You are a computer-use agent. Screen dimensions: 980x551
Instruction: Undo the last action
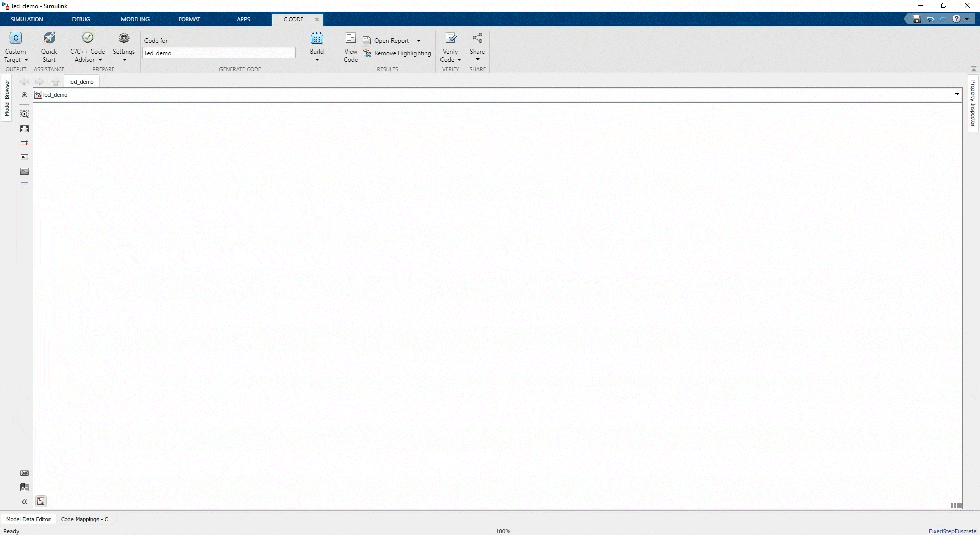pos(930,19)
